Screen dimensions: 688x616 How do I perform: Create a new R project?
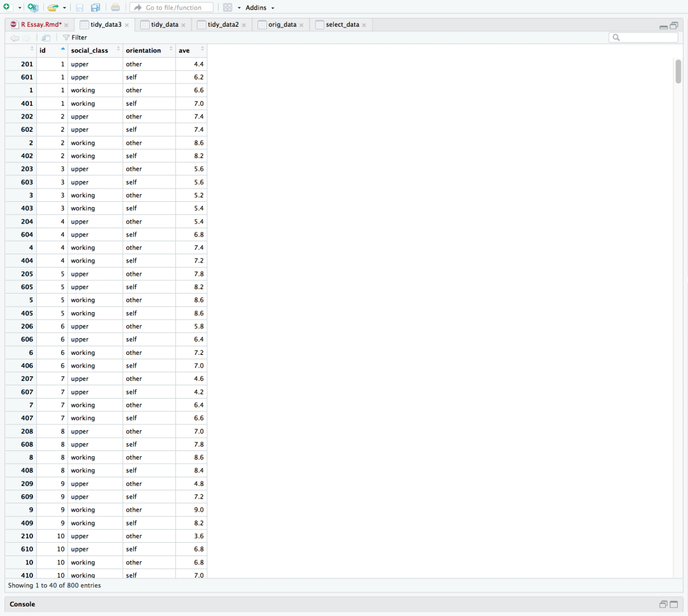[33, 8]
